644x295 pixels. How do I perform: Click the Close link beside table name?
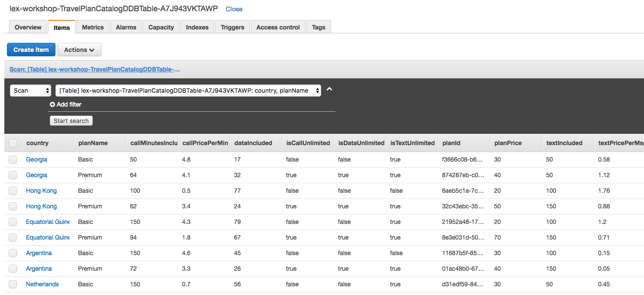coord(234,9)
